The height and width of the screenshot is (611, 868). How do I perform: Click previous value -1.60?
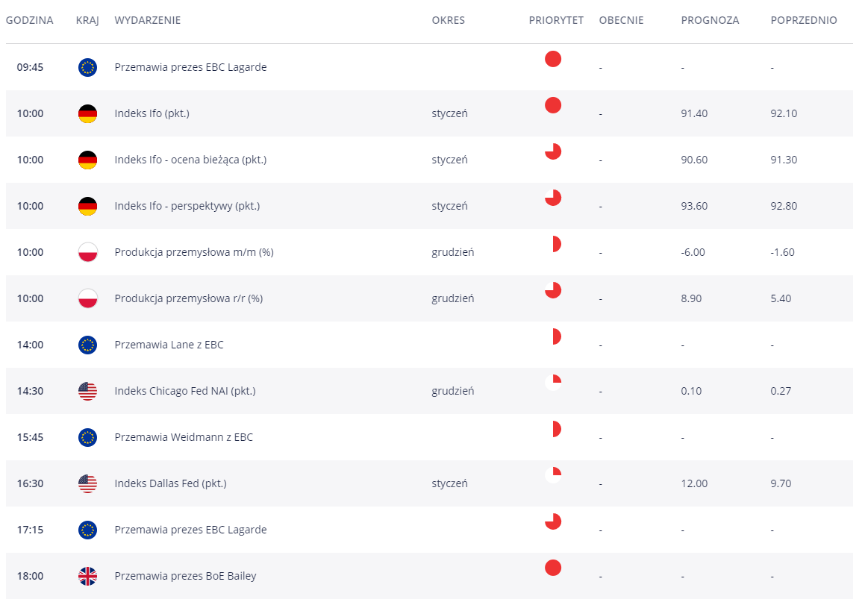[x=782, y=252]
